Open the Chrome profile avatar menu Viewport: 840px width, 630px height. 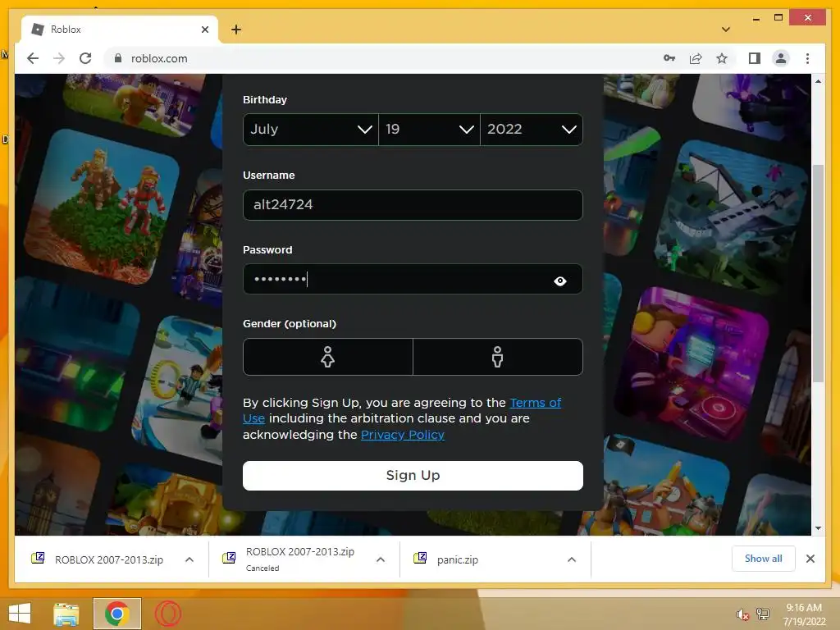tap(781, 58)
